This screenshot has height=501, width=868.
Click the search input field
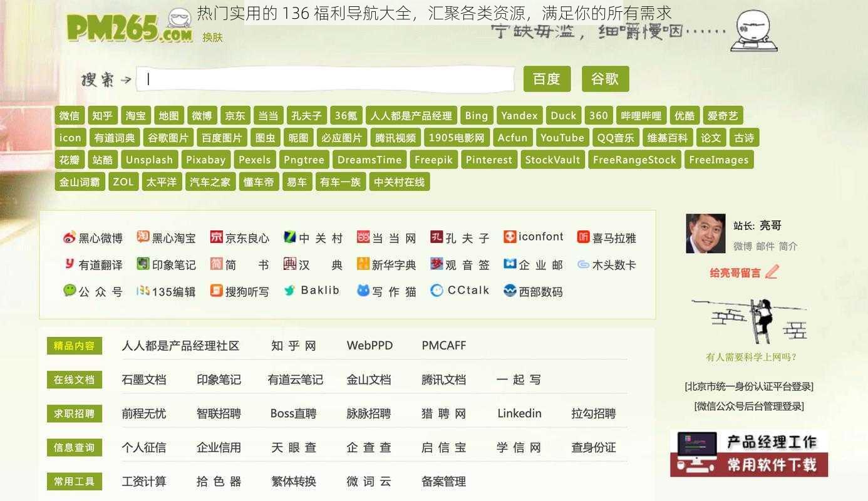click(326, 79)
